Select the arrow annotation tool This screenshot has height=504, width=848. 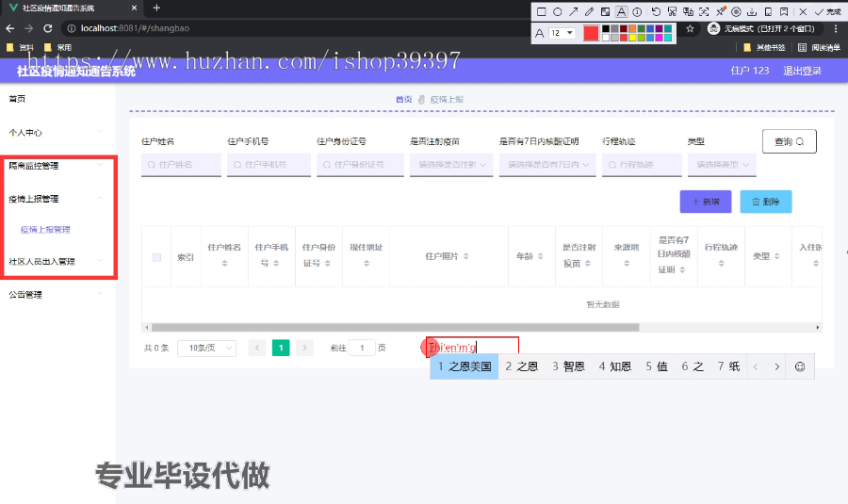573,11
